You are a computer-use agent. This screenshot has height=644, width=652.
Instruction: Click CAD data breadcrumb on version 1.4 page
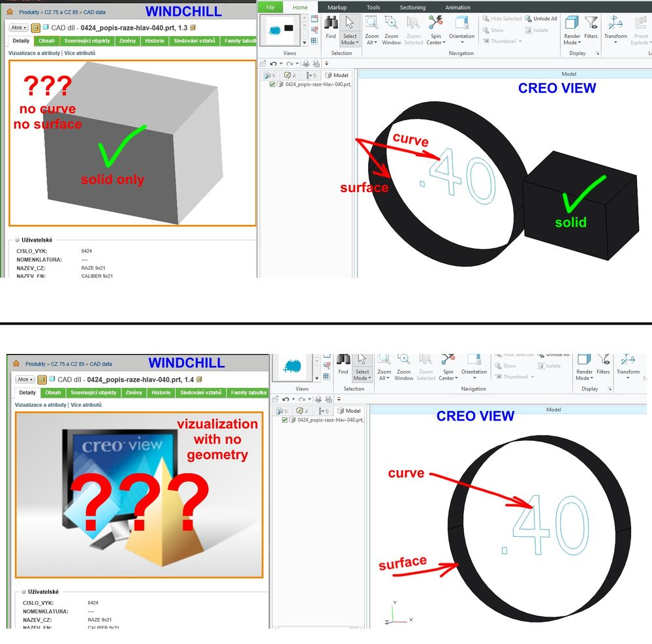coord(101,364)
